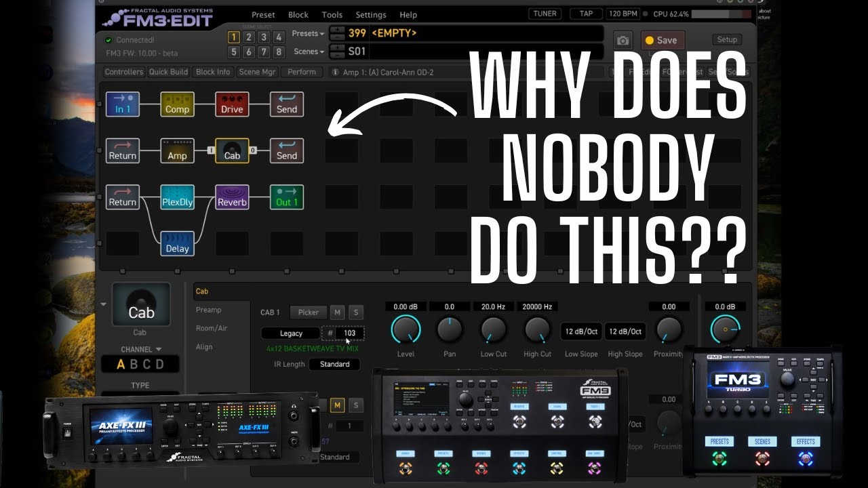Screen dimensions: 868x488
Task: Open the CHANNEL dropdown menu
Action: pyautogui.click(x=141, y=350)
